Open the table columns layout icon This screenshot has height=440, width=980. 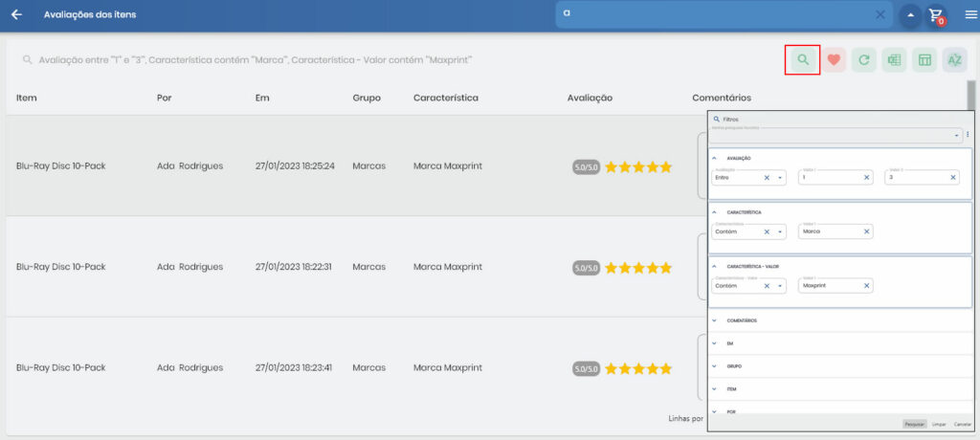point(924,60)
